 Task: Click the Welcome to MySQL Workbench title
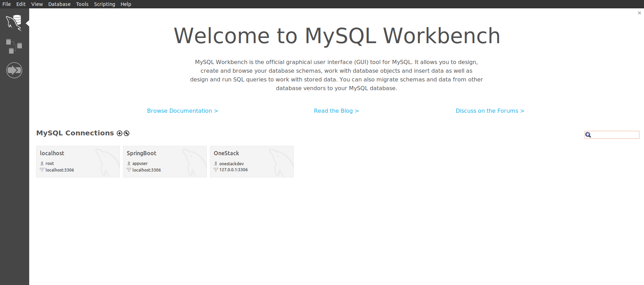tap(337, 36)
